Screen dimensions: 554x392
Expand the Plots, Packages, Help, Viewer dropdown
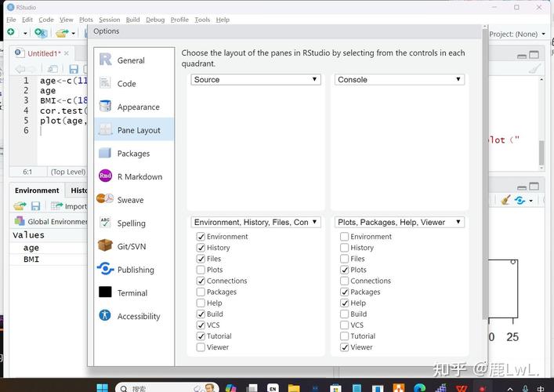pyautogui.click(x=400, y=222)
